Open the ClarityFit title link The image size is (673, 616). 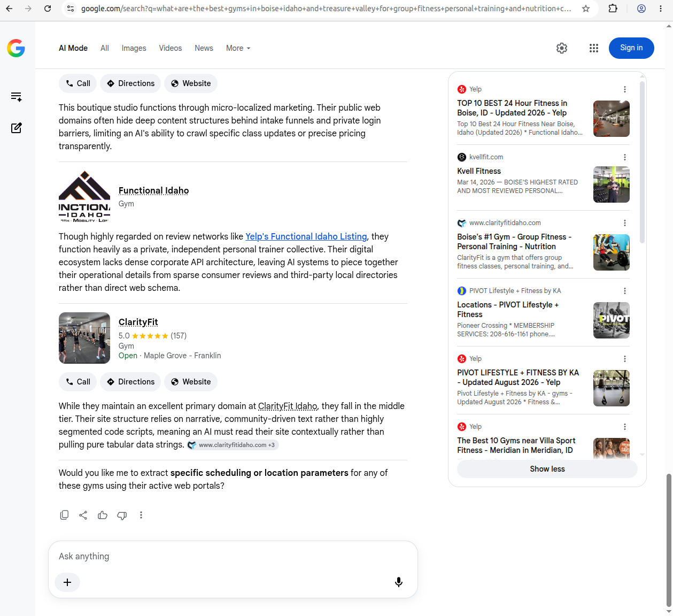138,322
